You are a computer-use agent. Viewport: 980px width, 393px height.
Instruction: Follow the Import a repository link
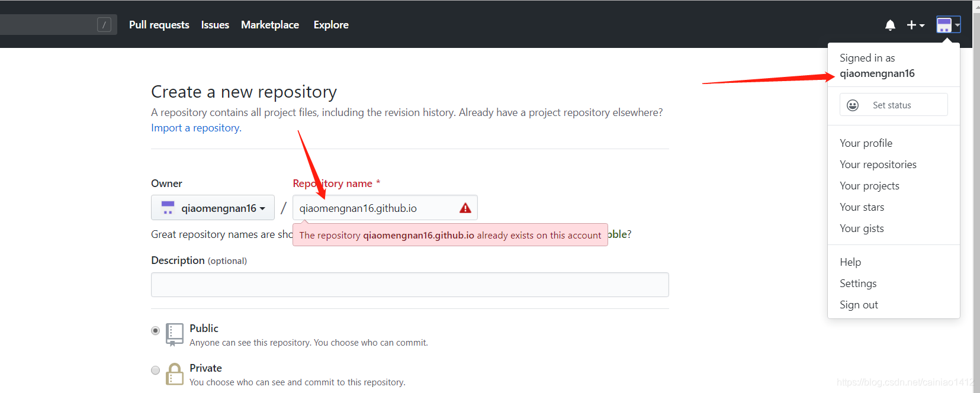[x=196, y=128]
